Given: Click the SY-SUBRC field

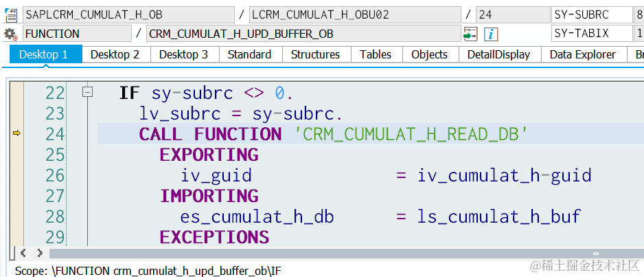Looking at the screenshot, I should (592, 15).
